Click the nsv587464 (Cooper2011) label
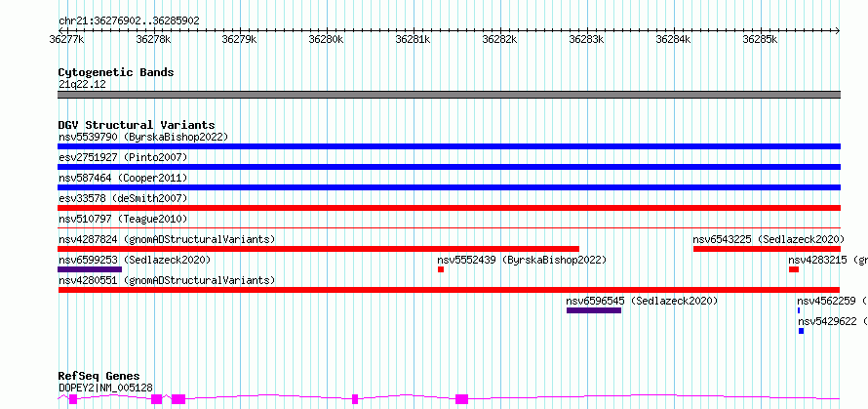This screenshot has height=409, width=868. coord(123,178)
